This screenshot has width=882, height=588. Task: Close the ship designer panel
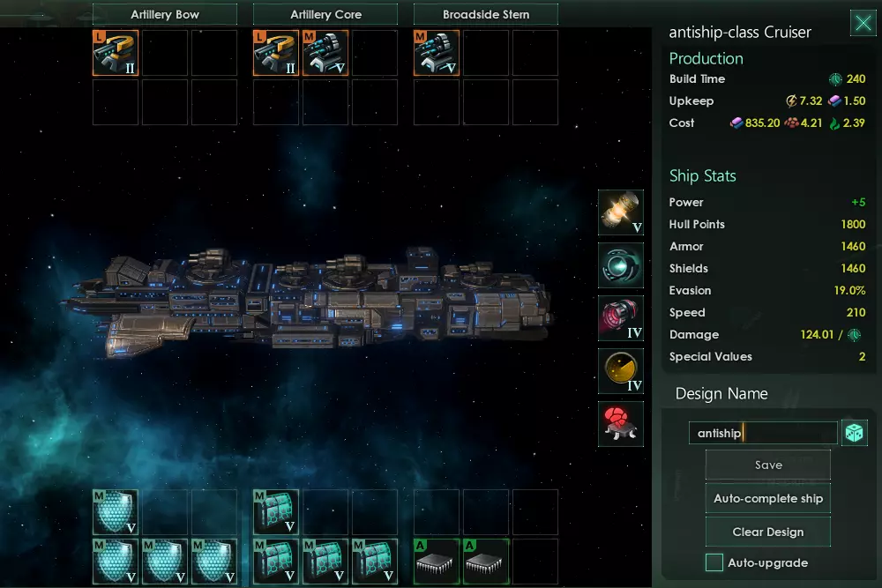click(863, 23)
